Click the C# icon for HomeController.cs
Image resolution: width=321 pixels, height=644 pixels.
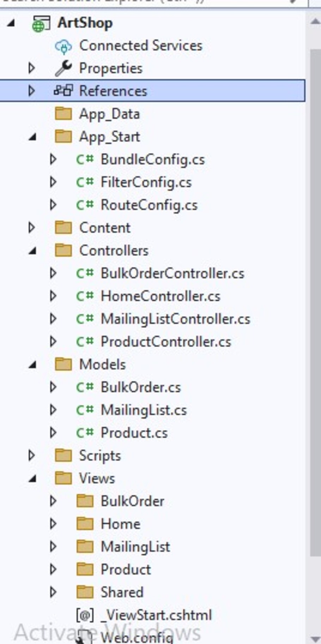pyautogui.click(x=84, y=296)
